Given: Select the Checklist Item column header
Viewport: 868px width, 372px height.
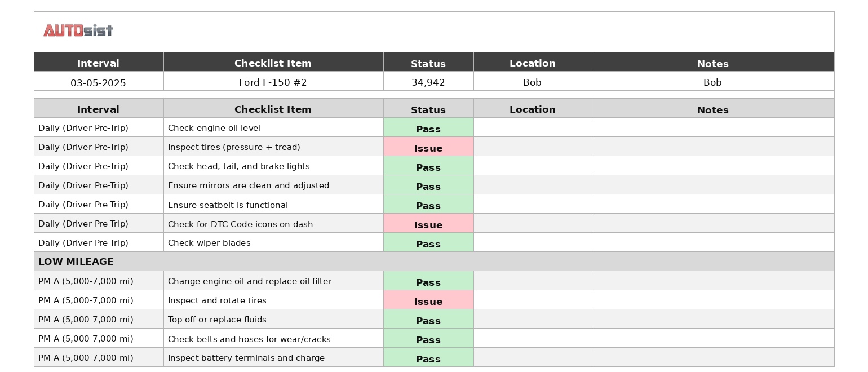Looking at the screenshot, I should [273, 63].
